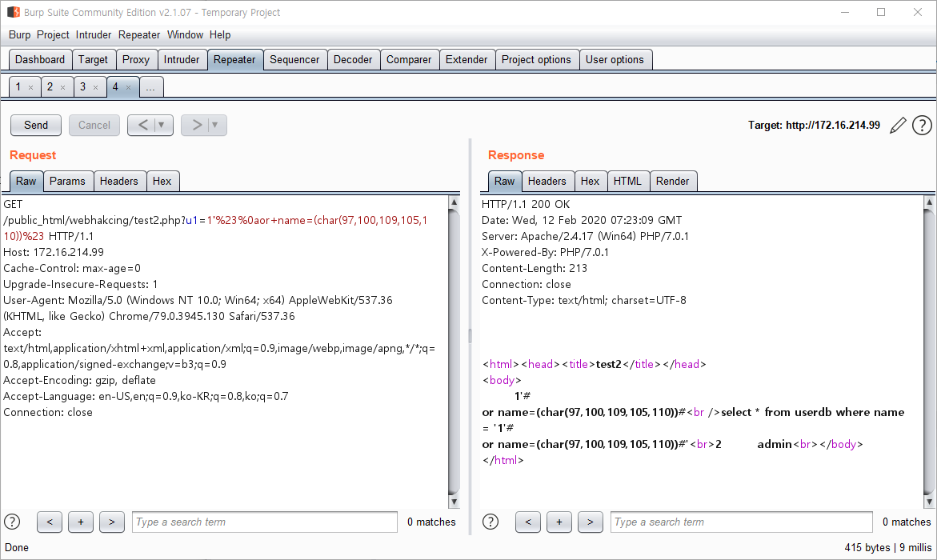Image resolution: width=937 pixels, height=560 pixels.
Task: Select Repeater sub-tab 3
Action: click(83, 87)
